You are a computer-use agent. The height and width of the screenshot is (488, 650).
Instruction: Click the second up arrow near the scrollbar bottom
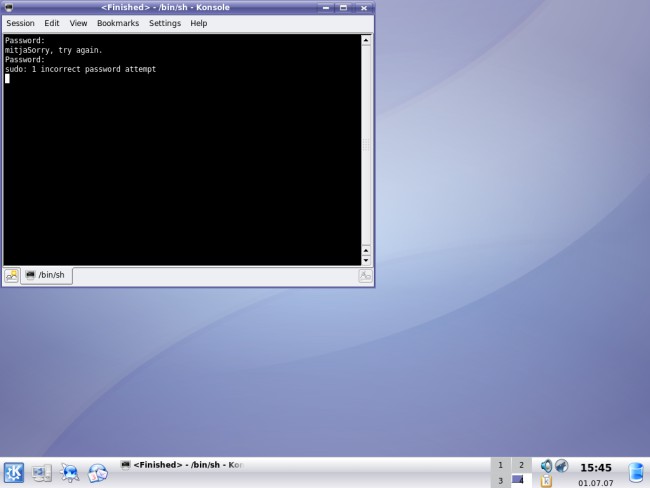pyautogui.click(x=366, y=250)
